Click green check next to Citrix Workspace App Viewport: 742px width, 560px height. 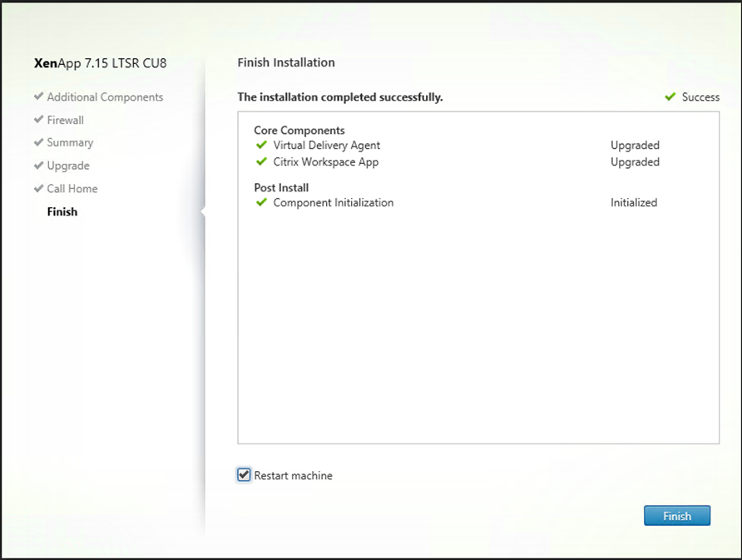tap(261, 161)
